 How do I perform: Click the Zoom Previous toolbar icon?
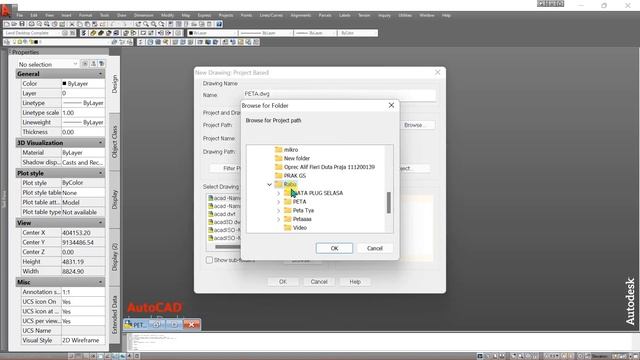click(161, 24)
